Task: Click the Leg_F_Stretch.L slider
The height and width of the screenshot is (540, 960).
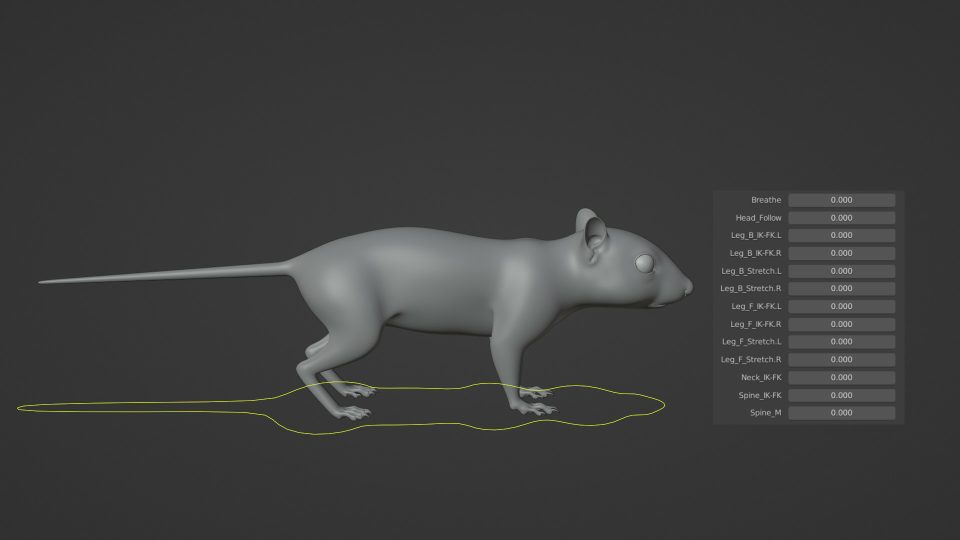Action: tap(841, 342)
